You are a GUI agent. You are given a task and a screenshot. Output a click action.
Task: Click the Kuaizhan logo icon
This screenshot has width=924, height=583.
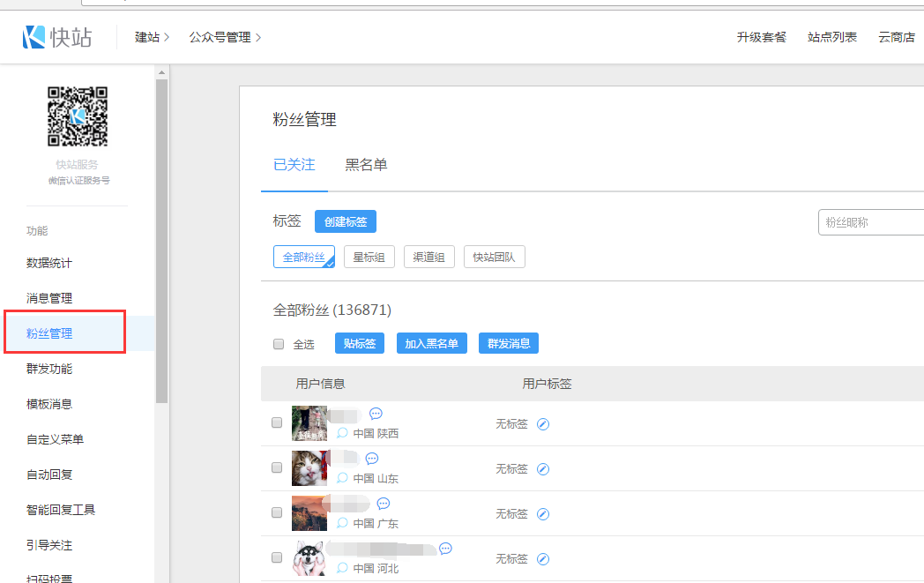(34, 37)
